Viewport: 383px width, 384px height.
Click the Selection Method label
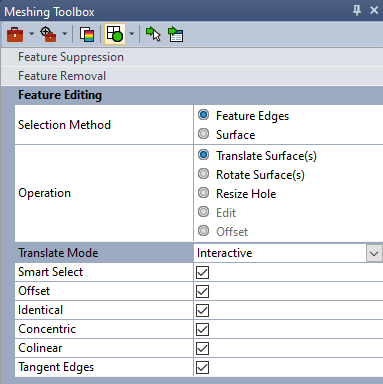64,125
